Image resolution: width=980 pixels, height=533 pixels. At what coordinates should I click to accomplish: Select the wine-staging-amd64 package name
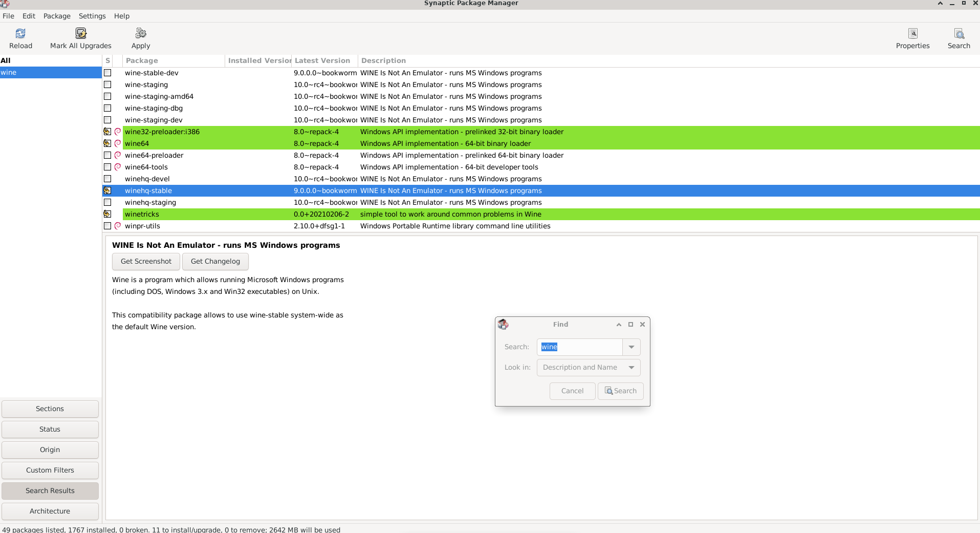159,96
